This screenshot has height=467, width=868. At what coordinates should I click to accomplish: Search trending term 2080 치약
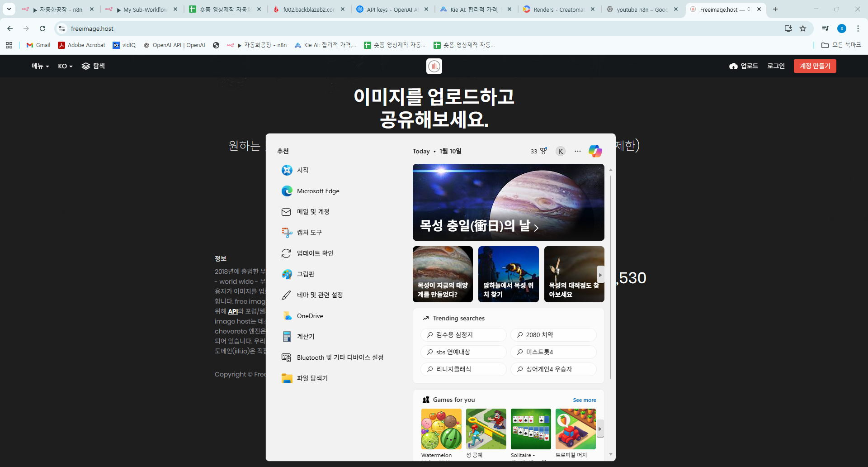pos(553,335)
